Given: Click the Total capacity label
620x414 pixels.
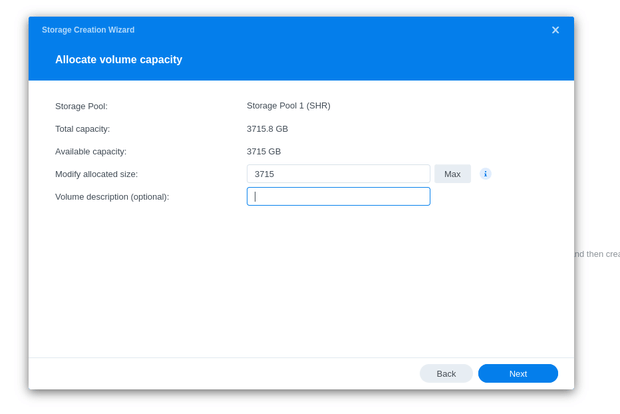Looking at the screenshot, I should (82, 129).
